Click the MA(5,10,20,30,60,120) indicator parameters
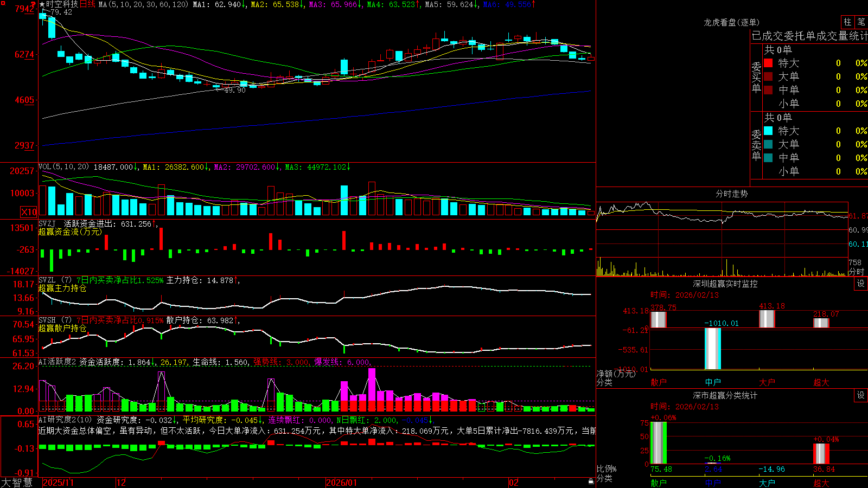 click(143, 4)
